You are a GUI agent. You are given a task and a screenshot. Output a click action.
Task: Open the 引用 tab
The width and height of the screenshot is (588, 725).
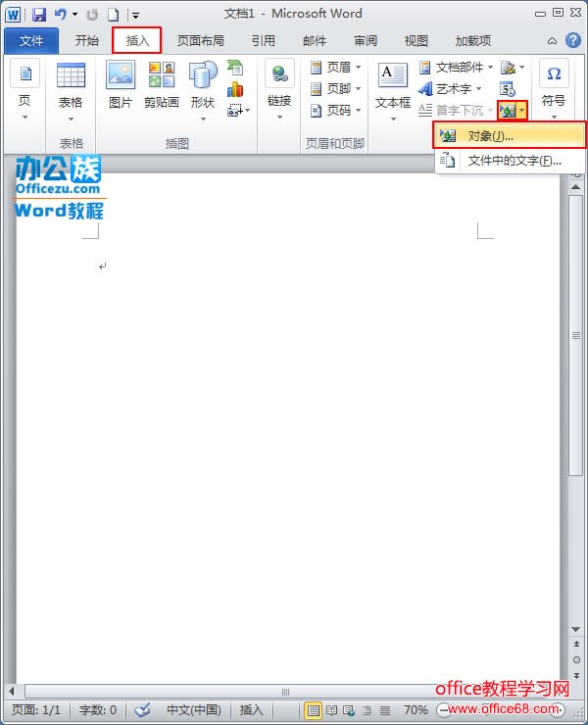point(264,41)
